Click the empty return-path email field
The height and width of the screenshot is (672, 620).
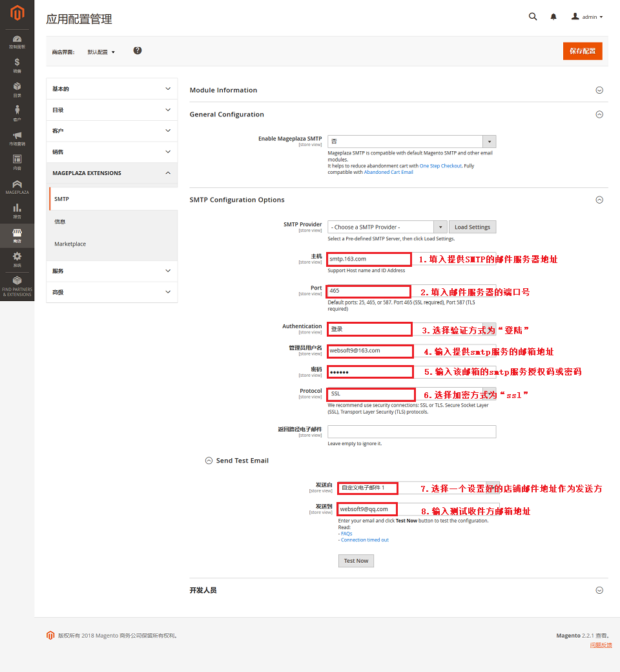(412, 432)
